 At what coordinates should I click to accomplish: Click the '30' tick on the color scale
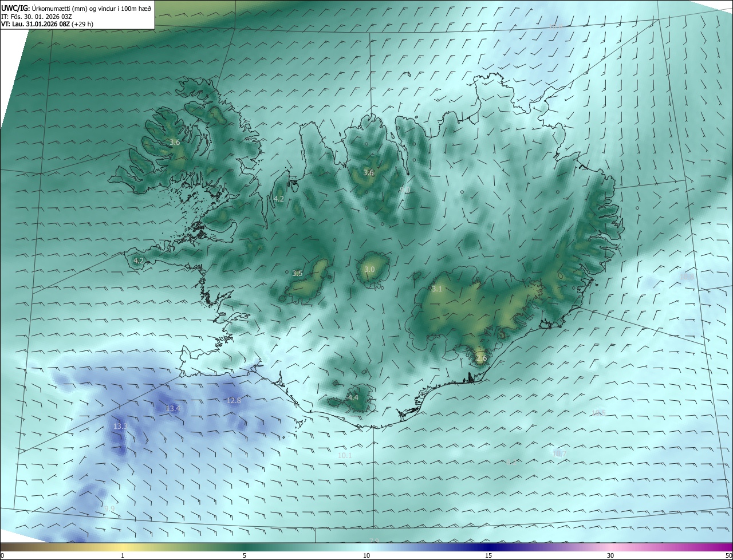[x=610, y=556]
